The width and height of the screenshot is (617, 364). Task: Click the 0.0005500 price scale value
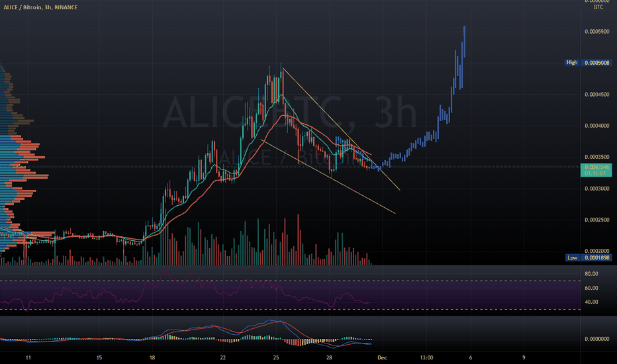tap(597, 32)
